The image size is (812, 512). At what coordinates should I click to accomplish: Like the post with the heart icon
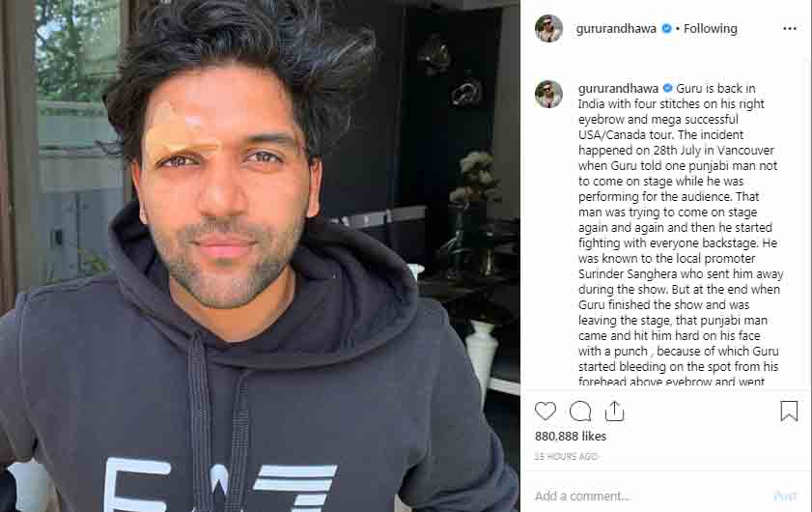[545, 411]
